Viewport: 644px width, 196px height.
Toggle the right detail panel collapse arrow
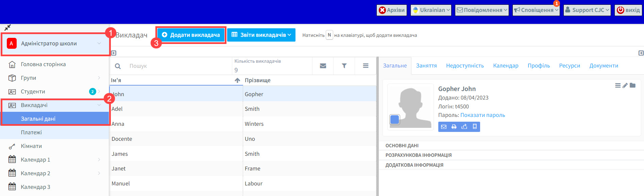(x=641, y=53)
